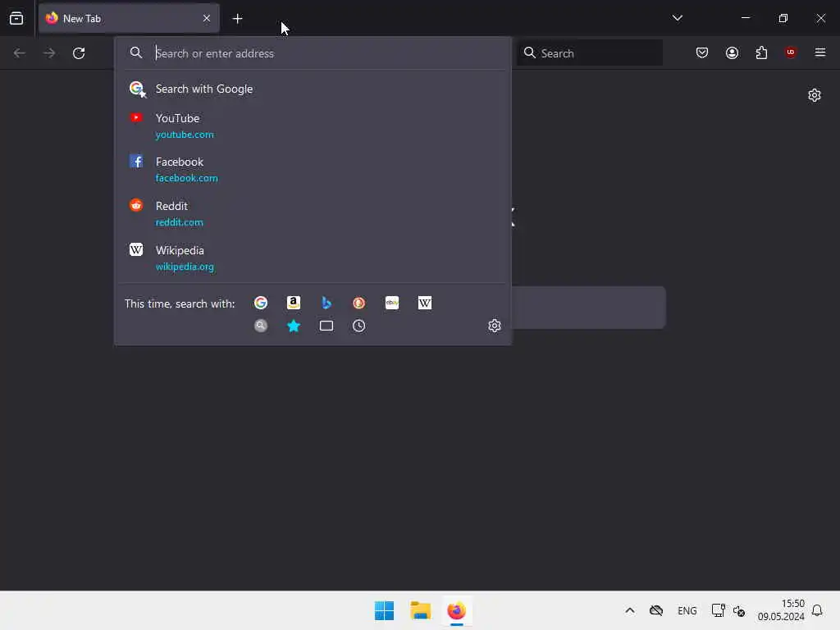Reload the current page
Screen dimensions: 840x630
pyautogui.click(x=79, y=53)
